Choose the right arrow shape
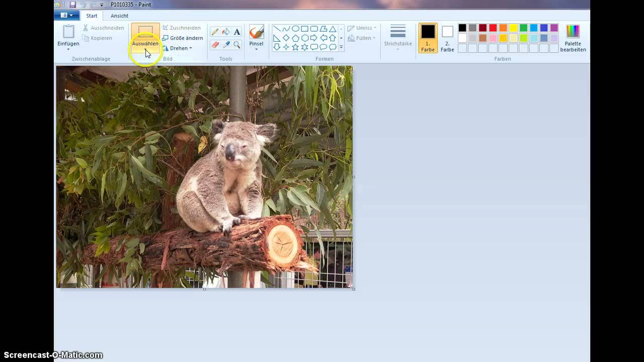 coord(314,38)
